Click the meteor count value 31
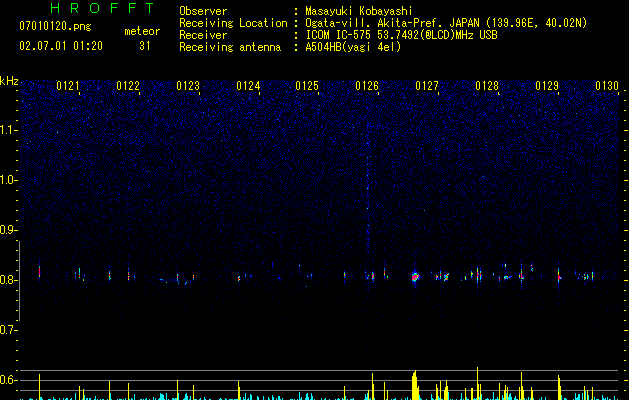Image resolution: width=629 pixels, height=400 pixels. (x=145, y=46)
